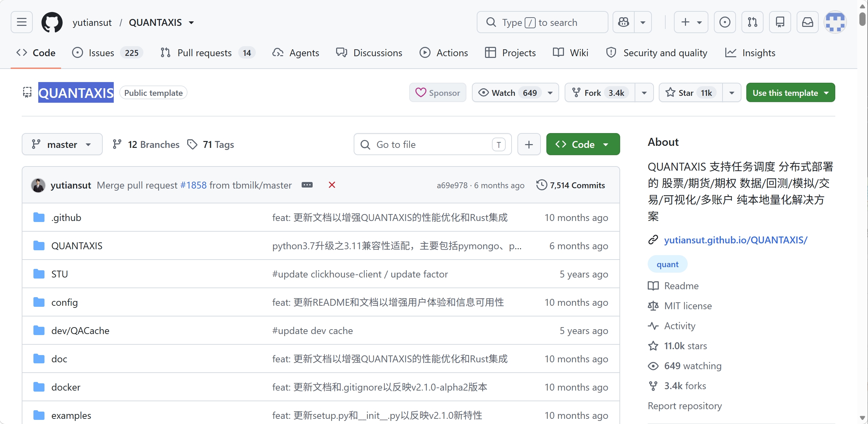Viewport: 868px width, 424px height.
Task: Star the QUANTAXIS repository
Action: 690,93
